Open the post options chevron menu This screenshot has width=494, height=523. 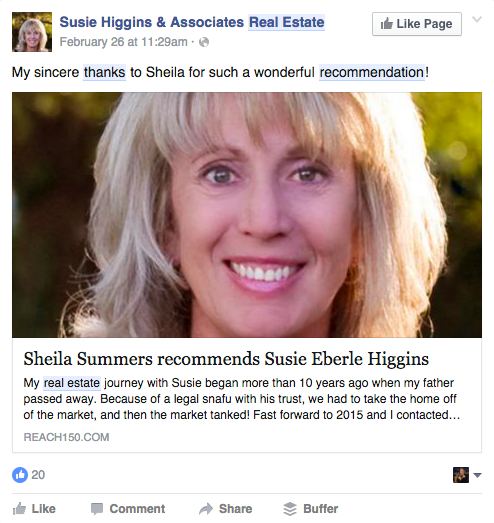click(477, 19)
